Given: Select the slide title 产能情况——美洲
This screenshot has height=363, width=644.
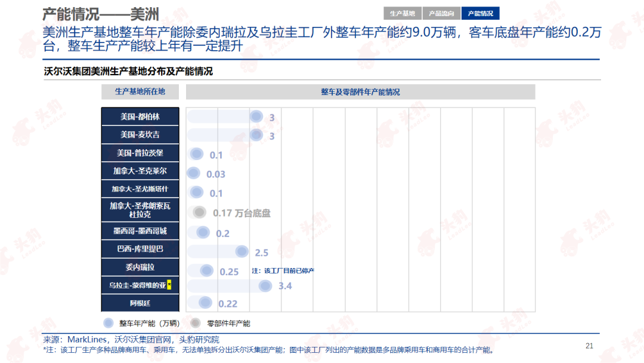Looking at the screenshot, I should pyautogui.click(x=101, y=14).
